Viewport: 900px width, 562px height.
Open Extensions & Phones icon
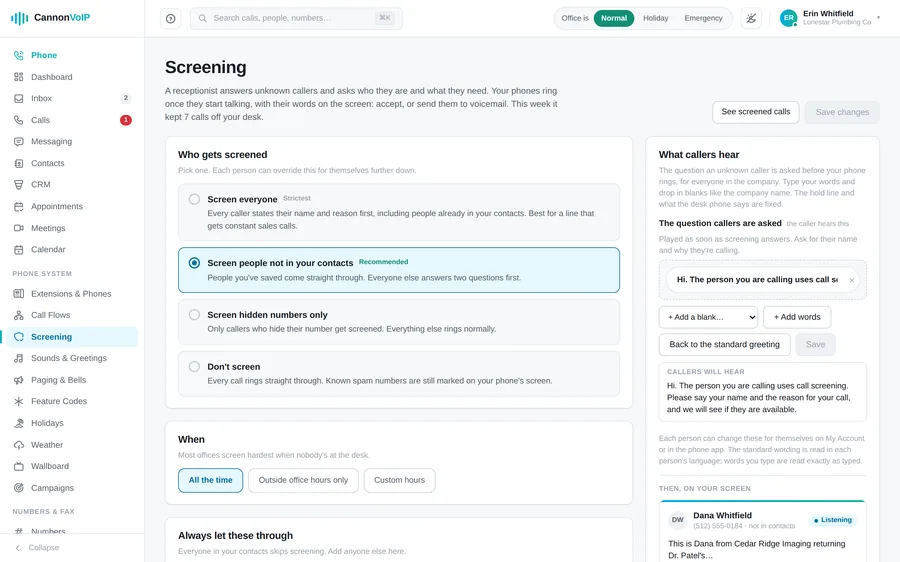coord(19,294)
